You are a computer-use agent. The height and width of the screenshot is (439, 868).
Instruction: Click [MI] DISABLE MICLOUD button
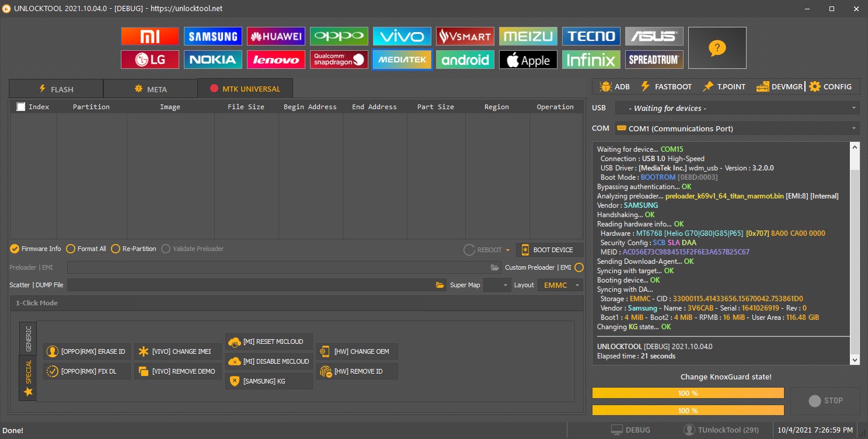coord(269,361)
